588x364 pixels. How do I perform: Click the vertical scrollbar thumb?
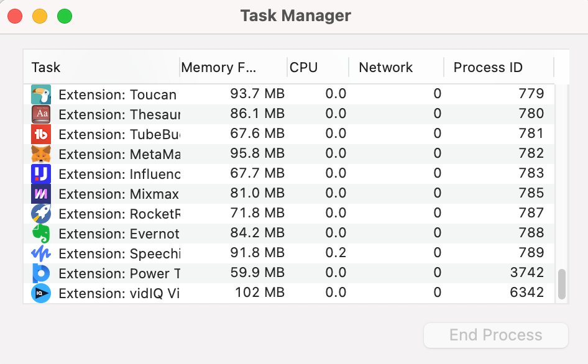coord(562,284)
